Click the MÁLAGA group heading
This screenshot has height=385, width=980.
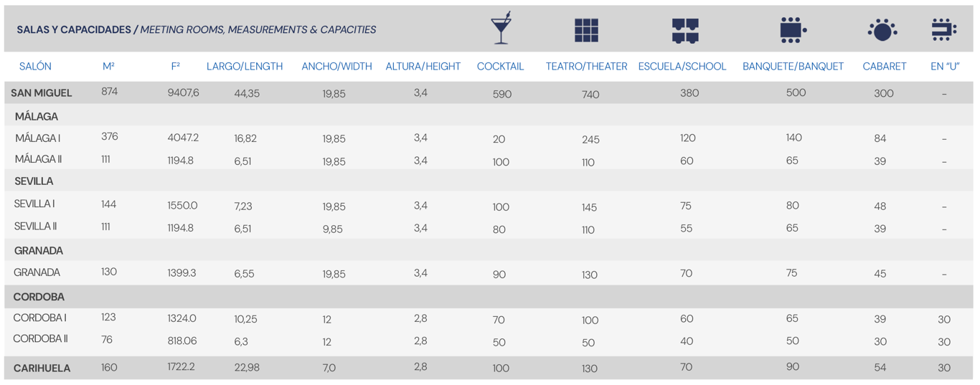[37, 116]
